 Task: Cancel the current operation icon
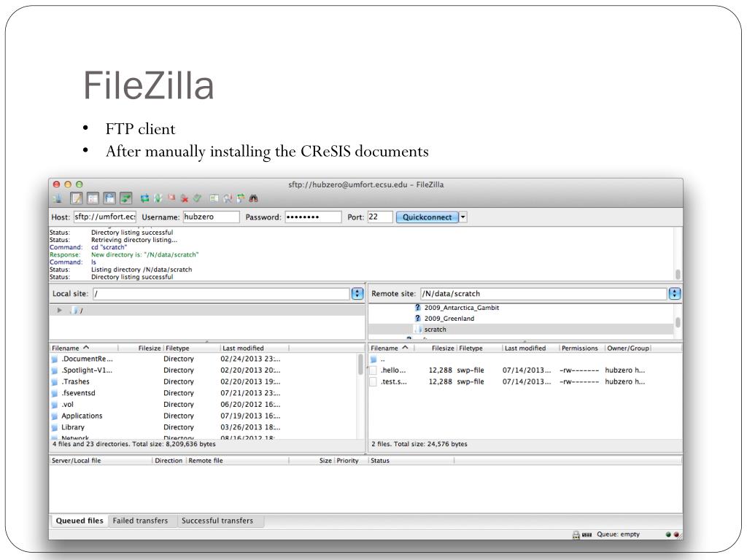pyautogui.click(x=171, y=198)
